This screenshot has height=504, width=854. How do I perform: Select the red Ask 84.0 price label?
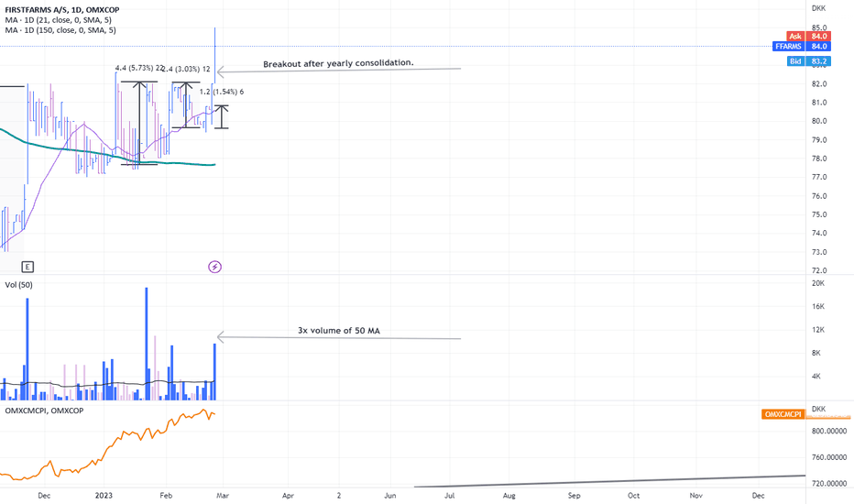tap(809, 36)
